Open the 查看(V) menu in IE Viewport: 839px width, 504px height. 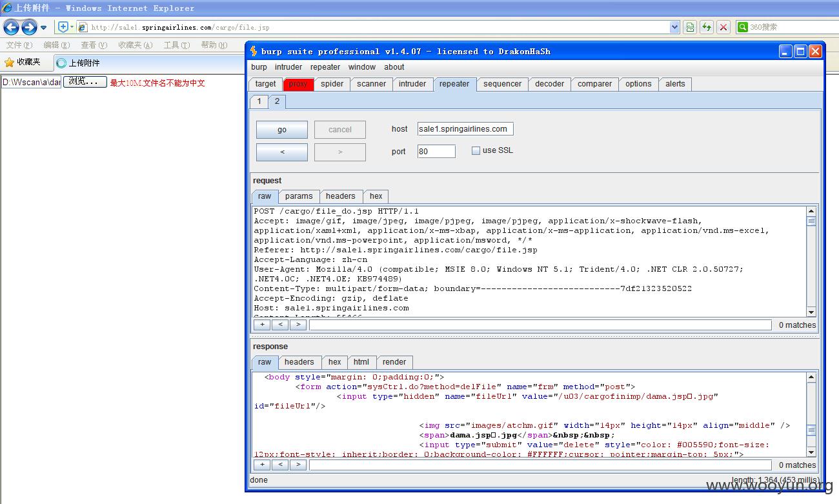pos(94,45)
